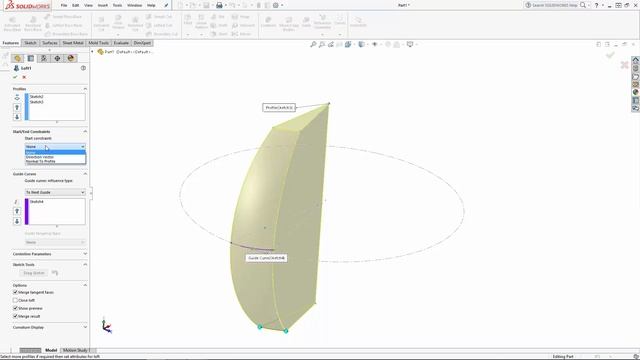
Task: Open the View menu
Action: [88, 5]
